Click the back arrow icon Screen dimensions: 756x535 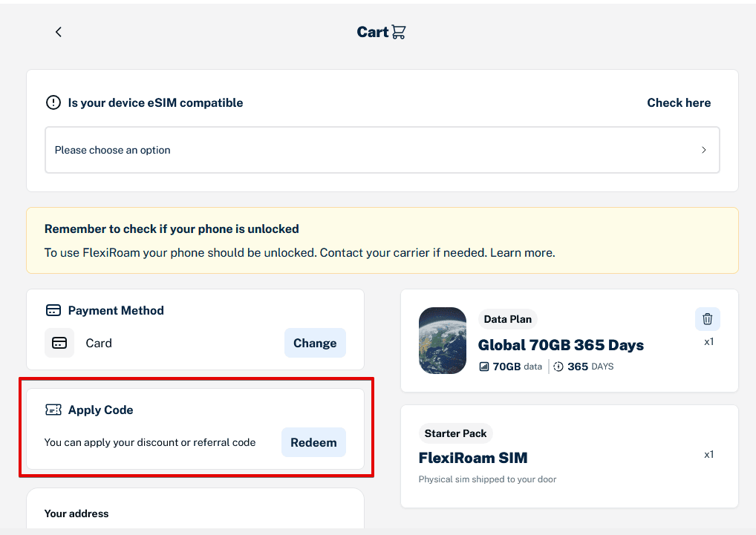point(59,32)
